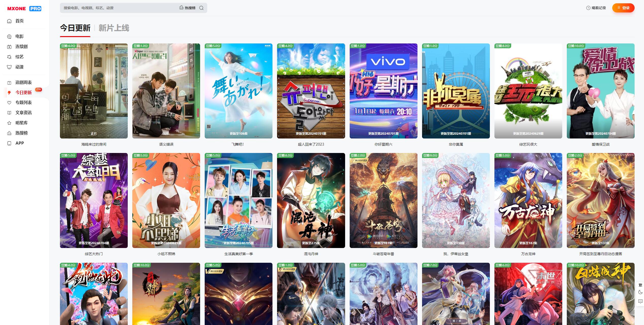Click the 登录 login button
The image size is (644, 325).
click(623, 8)
